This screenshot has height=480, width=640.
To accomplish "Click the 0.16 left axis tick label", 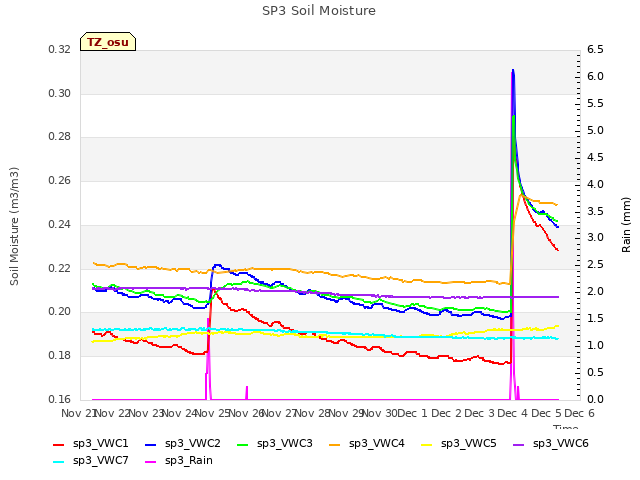I will pos(60,399).
